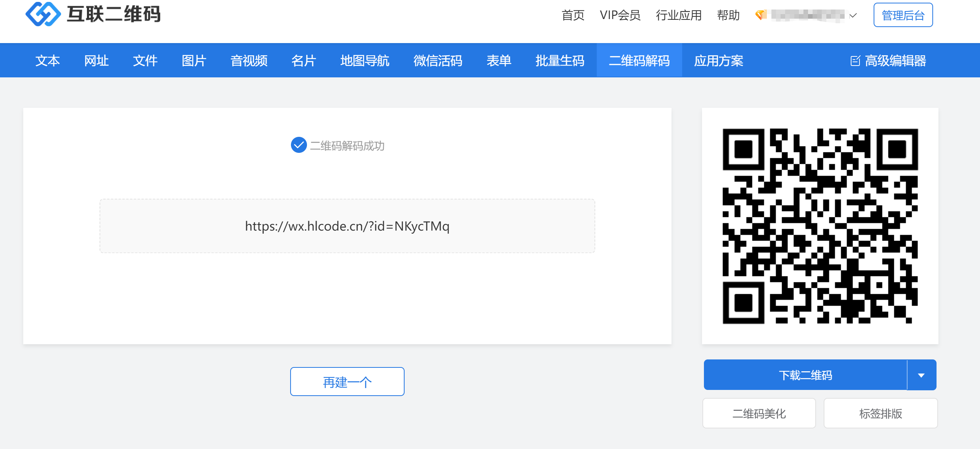Click the 标签排版 button
This screenshot has width=980, height=449.
881,413
